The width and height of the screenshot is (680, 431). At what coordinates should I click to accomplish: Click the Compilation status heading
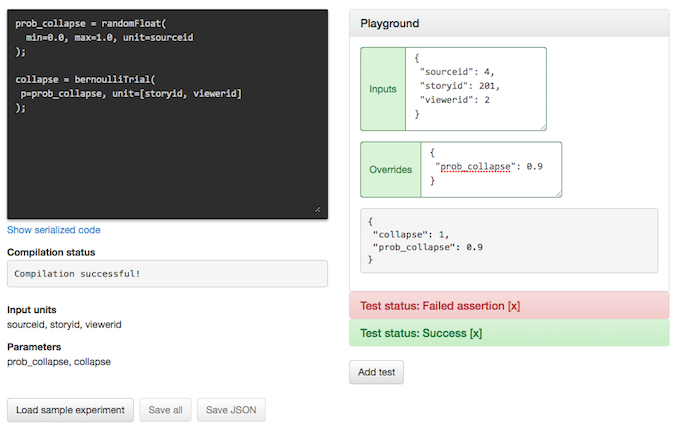51,252
